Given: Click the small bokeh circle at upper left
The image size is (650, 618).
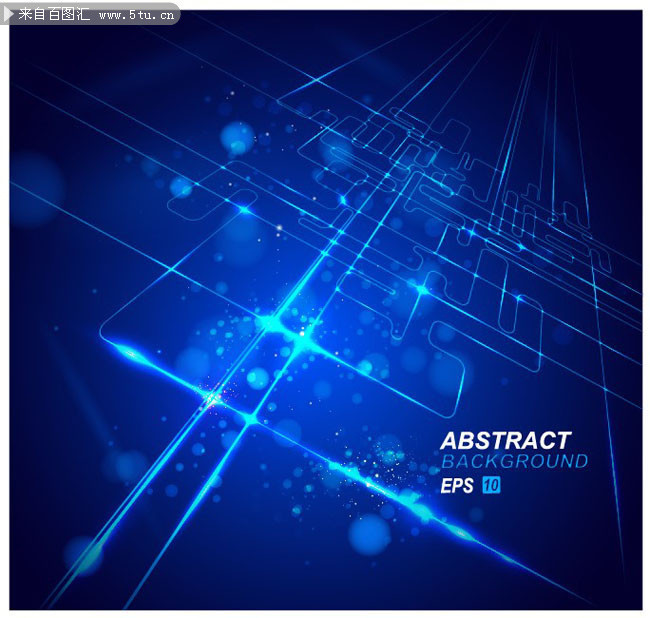Looking at the screenshot, I should 180,187.
